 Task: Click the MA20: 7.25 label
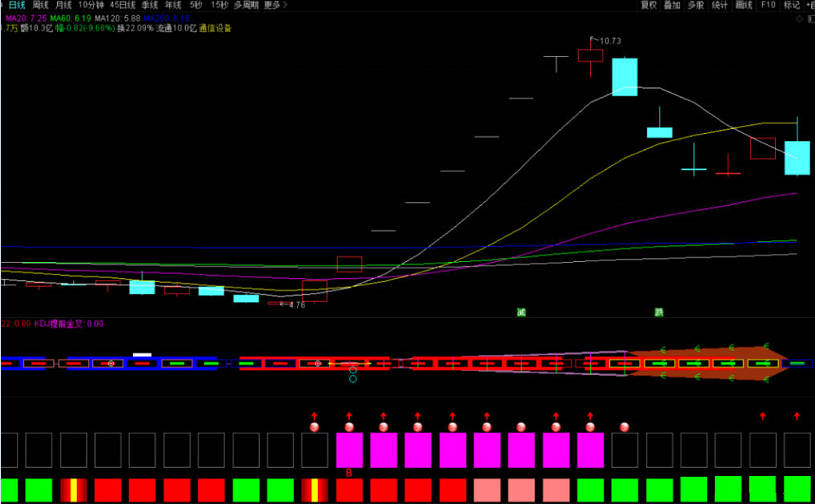pos(26,19)
